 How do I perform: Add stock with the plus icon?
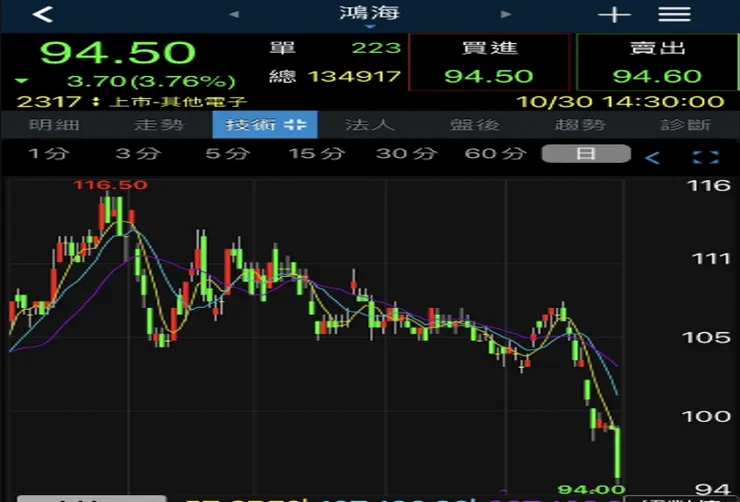click(x=614, y=15)
